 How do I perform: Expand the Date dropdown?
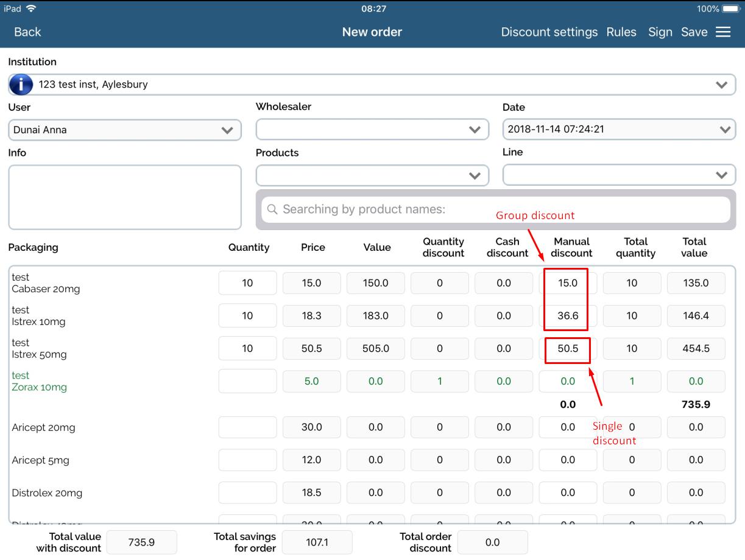724,130
